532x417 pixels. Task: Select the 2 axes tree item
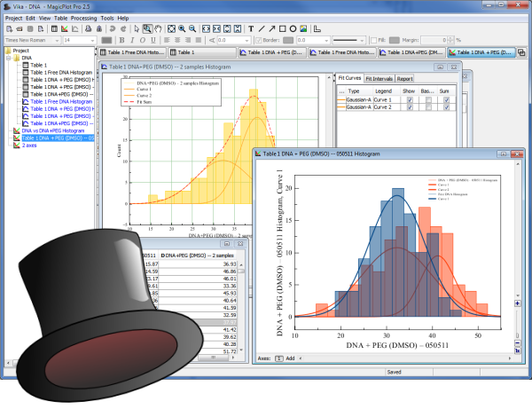[29, 146]
